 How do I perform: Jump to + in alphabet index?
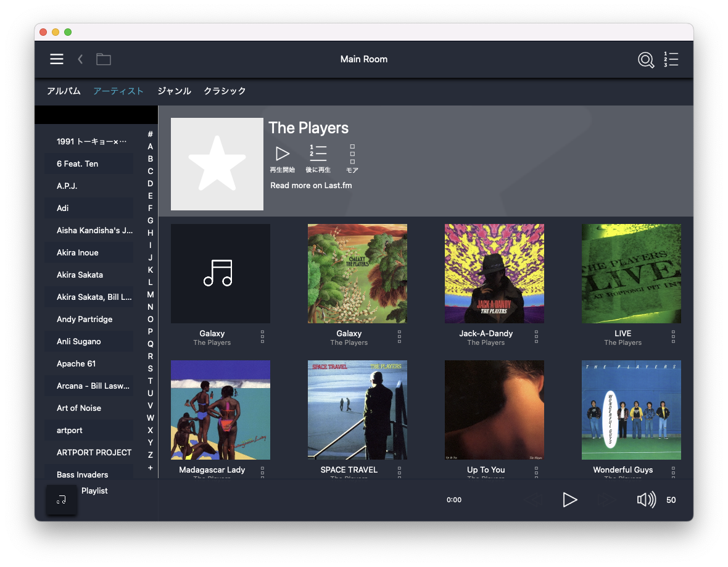(x=151, y=468)
